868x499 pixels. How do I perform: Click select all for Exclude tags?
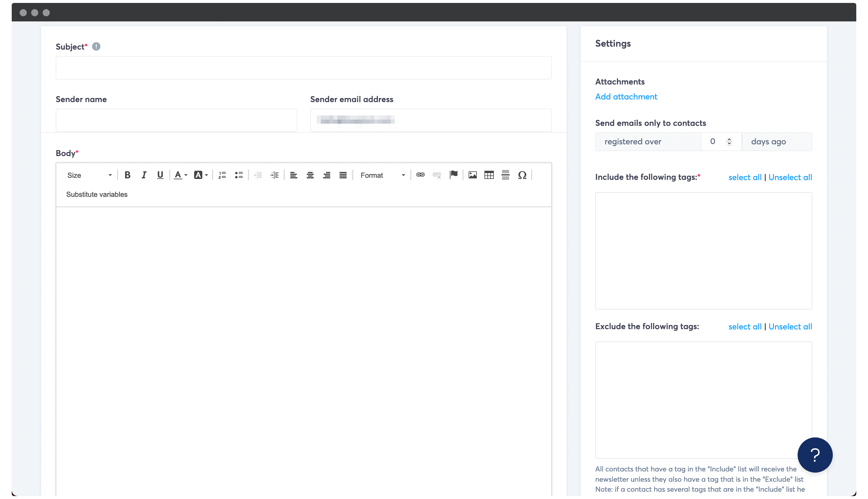click(745, 327)
